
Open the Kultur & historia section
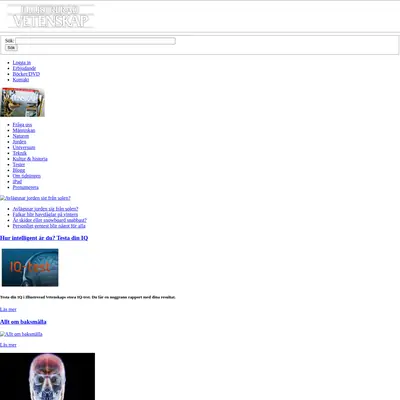point(30,159)
